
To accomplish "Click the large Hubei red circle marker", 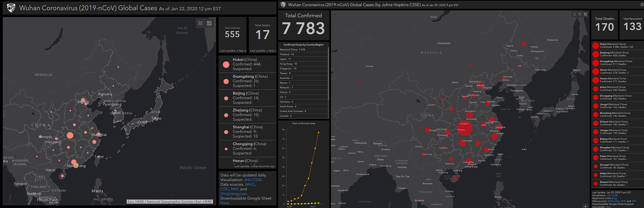I will (464, 128).
